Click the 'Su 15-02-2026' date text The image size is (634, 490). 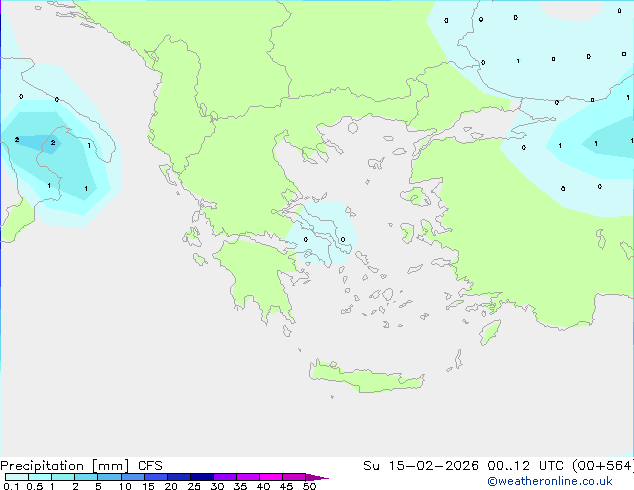pyautogui.click(x=421, y=466)
